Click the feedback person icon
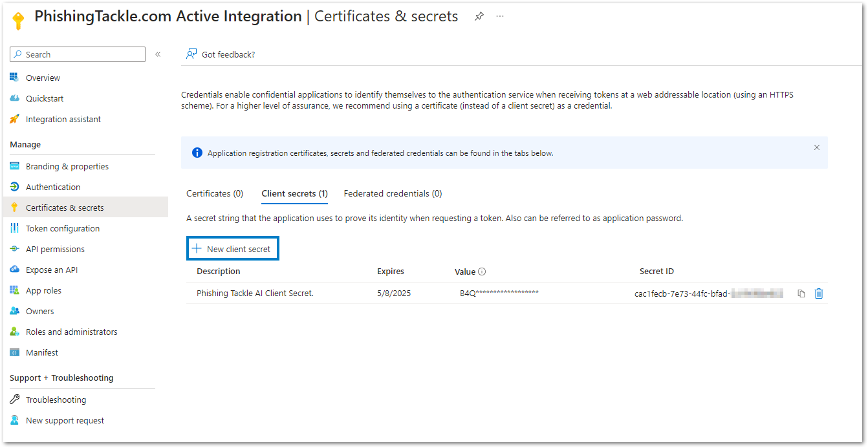Screen dimensions: 868x448 [x=191, y=54]
